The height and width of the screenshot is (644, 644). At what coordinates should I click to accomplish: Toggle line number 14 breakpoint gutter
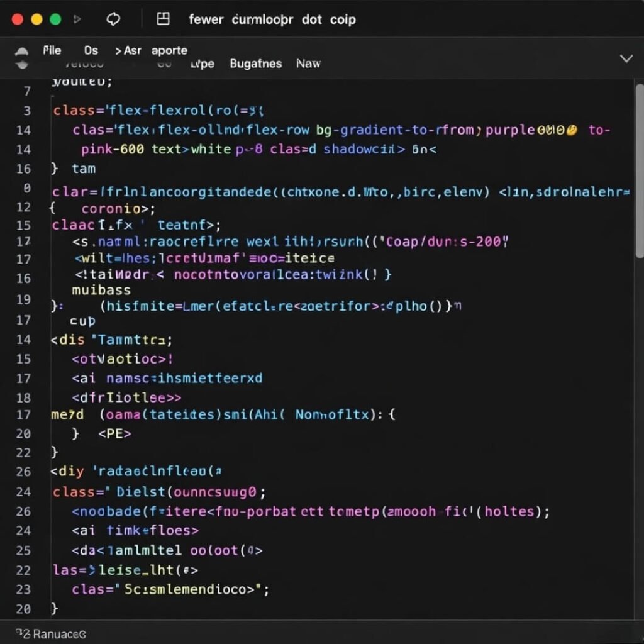[23, 130]
